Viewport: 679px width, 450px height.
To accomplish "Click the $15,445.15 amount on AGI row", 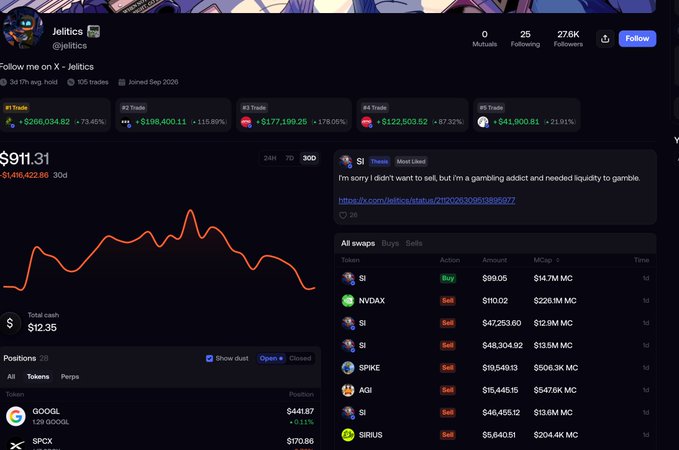I will (500, 390).
